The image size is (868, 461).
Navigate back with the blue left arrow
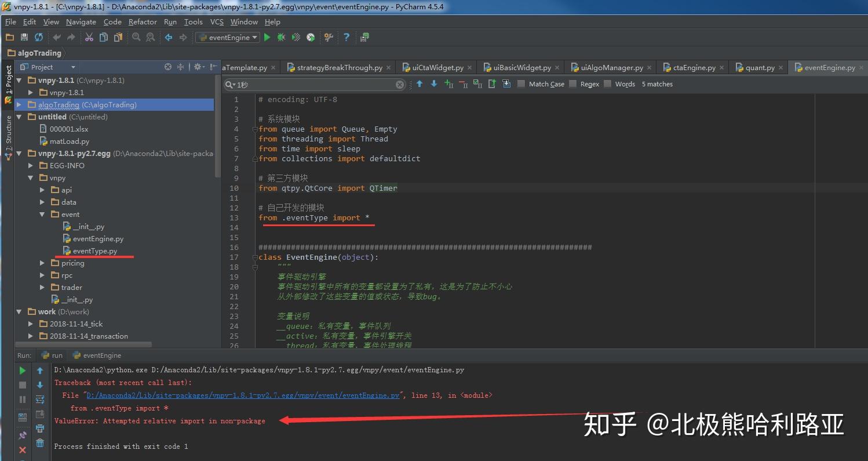pyautogui.click(x=169, y=37)
